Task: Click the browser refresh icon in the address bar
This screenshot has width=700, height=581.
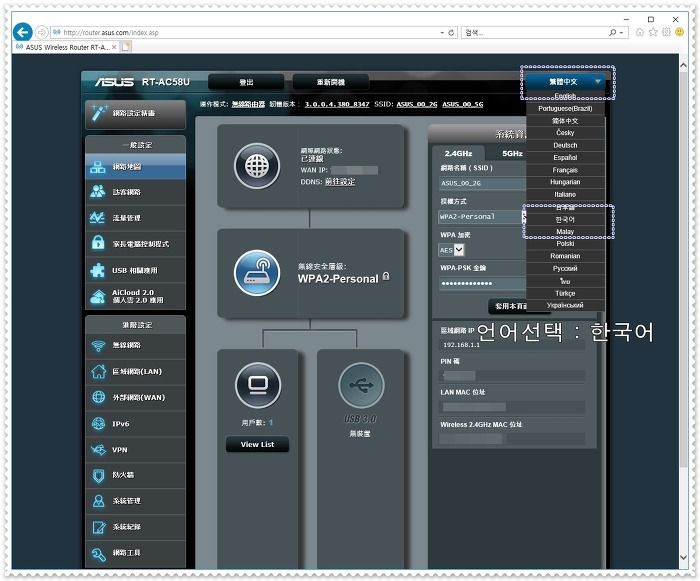Action: pyautogui.click(x=451, y=33)
